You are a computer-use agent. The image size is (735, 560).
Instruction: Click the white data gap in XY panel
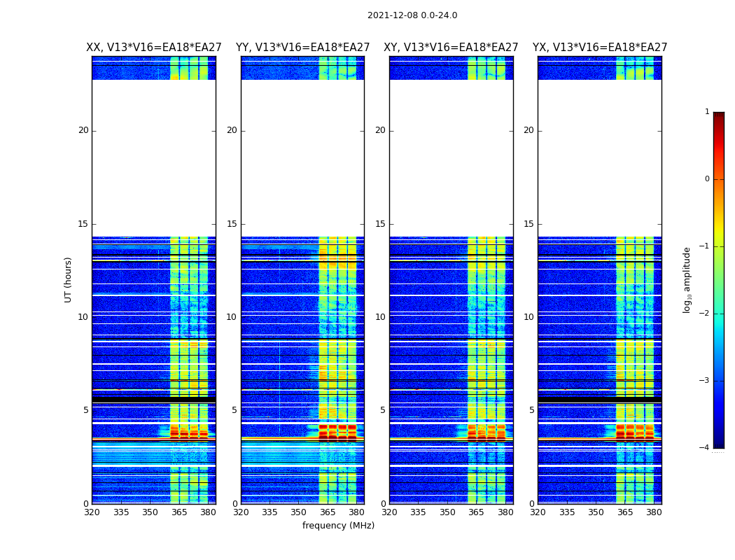click(451, 157)
